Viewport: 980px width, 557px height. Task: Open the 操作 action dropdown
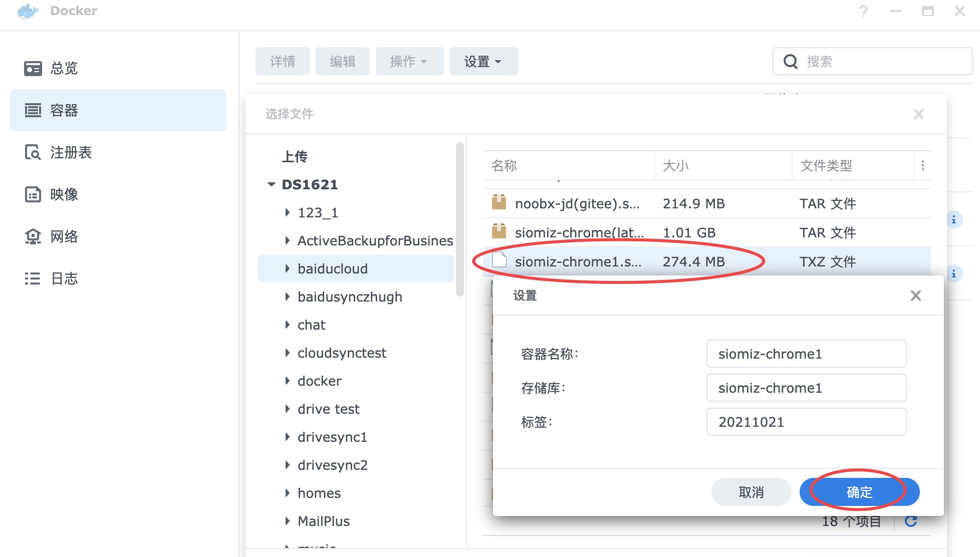(x=410, y=61)
